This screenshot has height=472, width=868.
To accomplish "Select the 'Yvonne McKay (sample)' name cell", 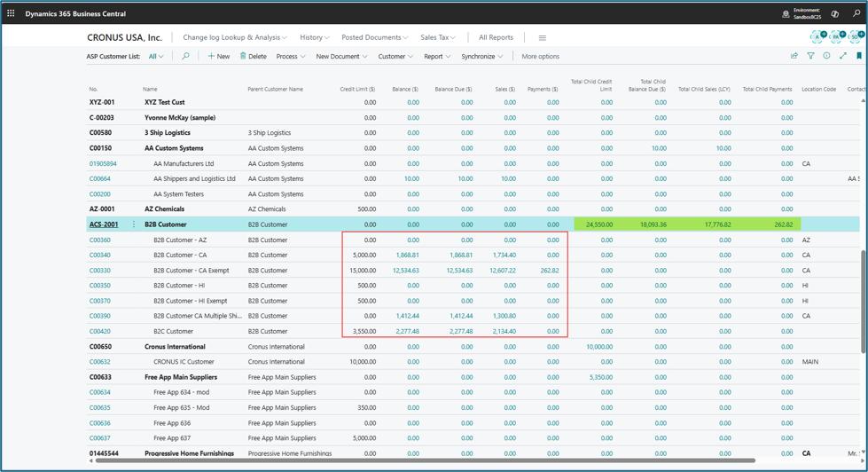I will (180, 118).
